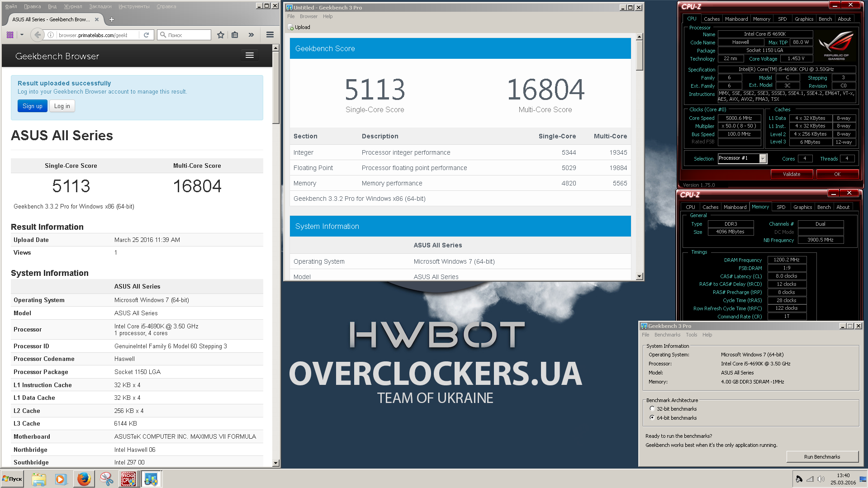Open the Справка menu in Firefox
Image resolution: width=868 pixels, height=488 pixels.
coord(166,6)
